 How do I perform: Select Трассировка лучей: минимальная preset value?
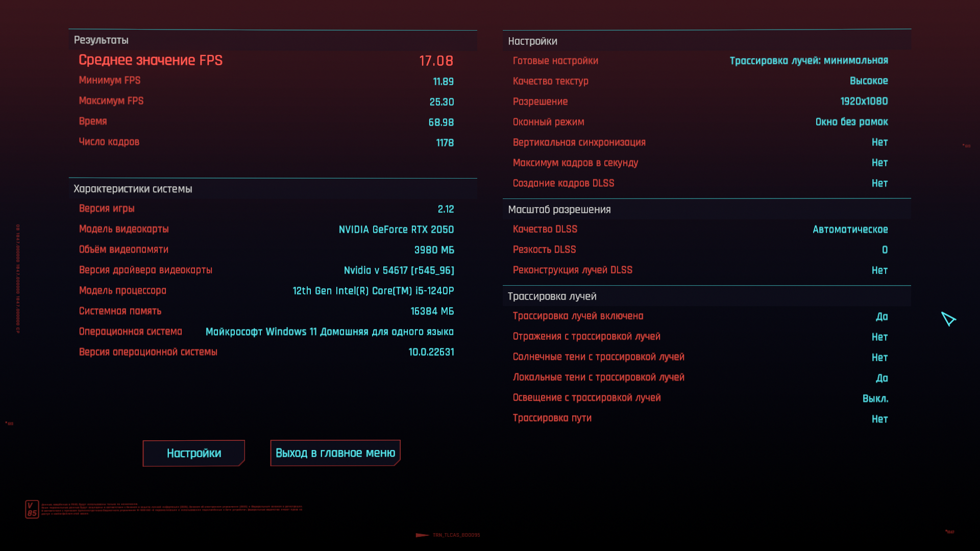pyautogui.click(x=808, y=61)
